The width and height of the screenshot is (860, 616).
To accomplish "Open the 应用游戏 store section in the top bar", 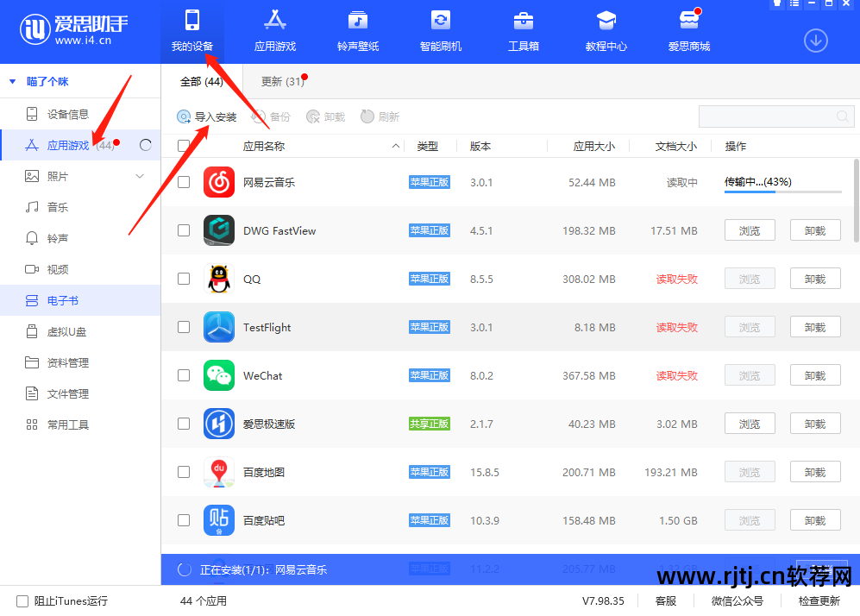I will [x=275, y=31].
